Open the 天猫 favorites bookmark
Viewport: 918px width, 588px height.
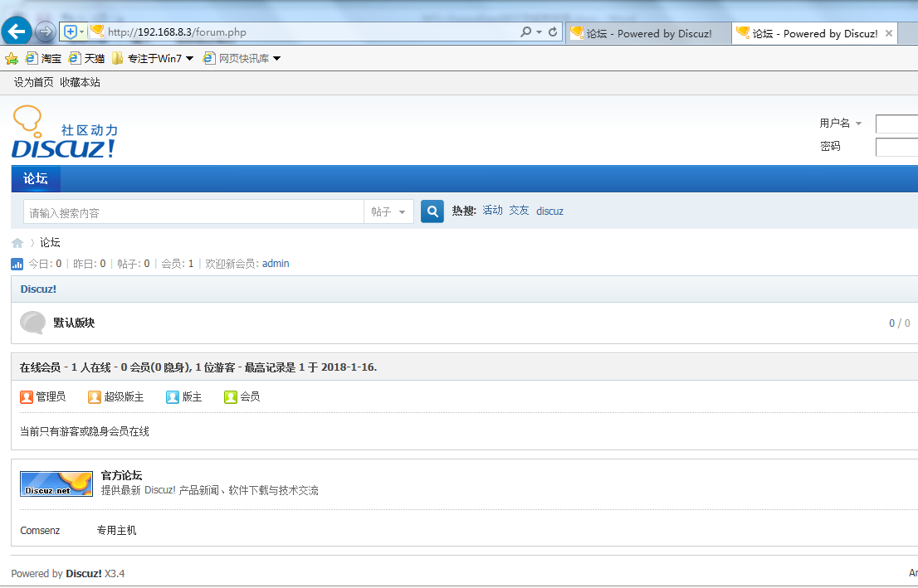point(86,59)
